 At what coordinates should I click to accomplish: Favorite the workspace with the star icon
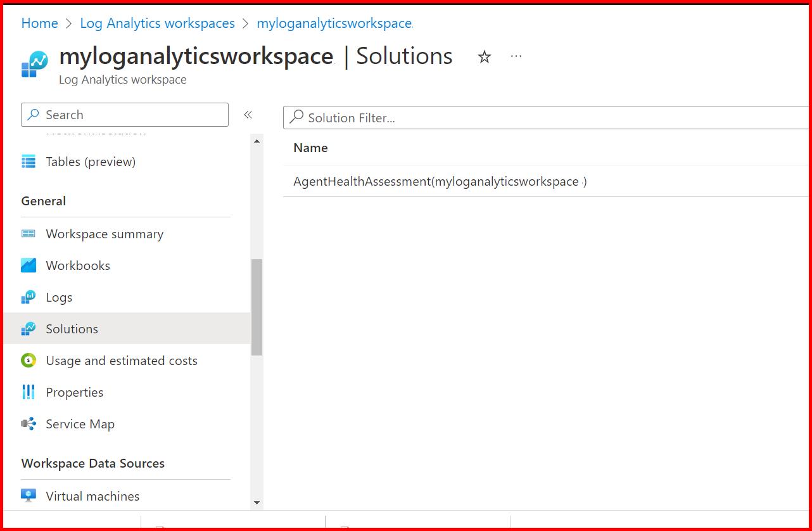[x=485, y=57]
